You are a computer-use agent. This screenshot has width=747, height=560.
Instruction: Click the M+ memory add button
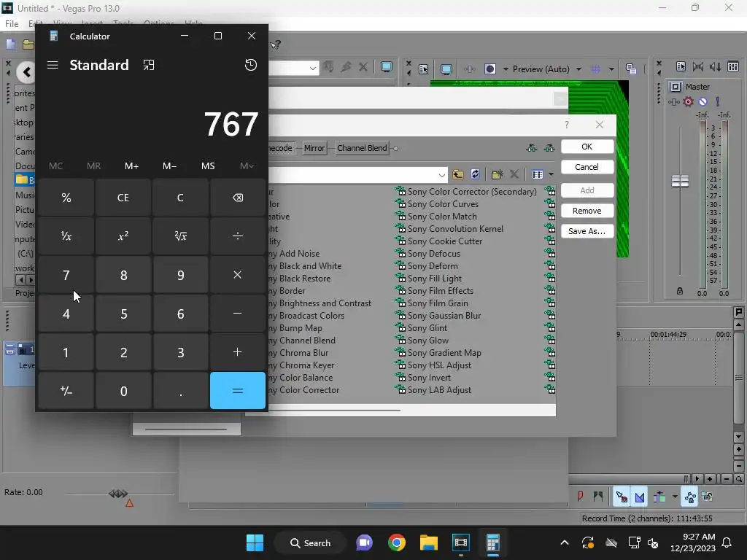coord(131,166)
